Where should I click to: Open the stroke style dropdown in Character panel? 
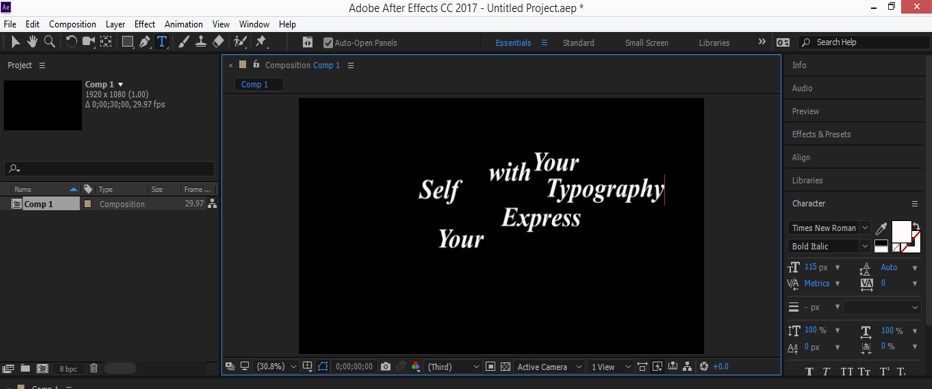point(882,308)
